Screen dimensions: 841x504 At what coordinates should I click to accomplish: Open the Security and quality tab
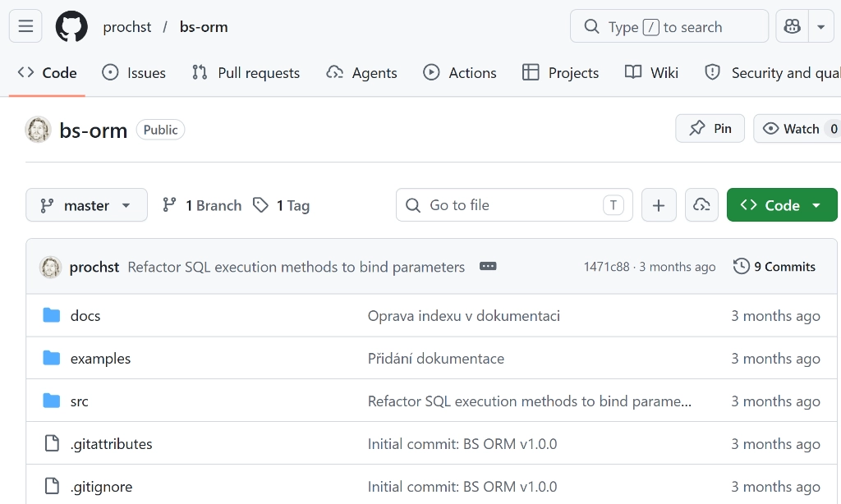click(x=772, y=72)
